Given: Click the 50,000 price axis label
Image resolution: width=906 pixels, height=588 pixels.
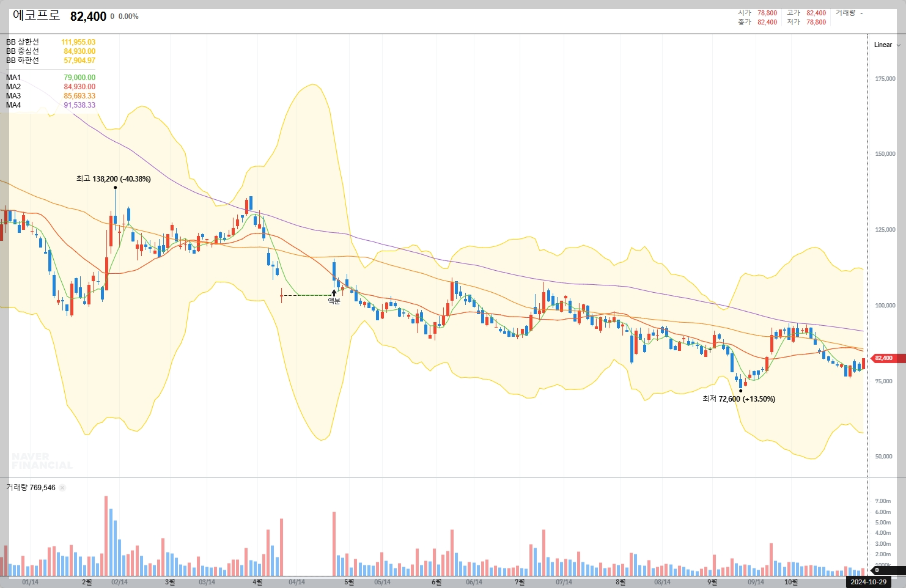Looking at the screenshot, I should coord(884,457).
